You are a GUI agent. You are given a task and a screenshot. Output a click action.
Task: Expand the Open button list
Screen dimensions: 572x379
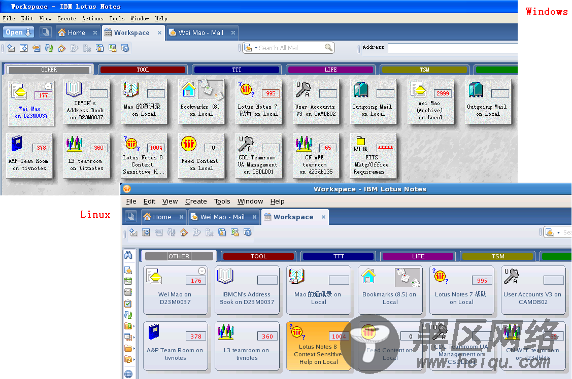[19, 32]
